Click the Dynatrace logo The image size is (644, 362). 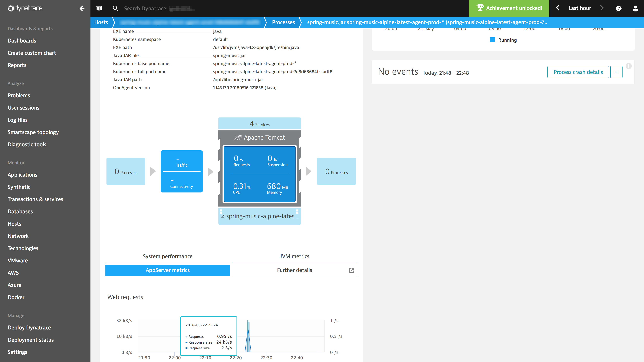pyautogui.click(x=25, y=8)
